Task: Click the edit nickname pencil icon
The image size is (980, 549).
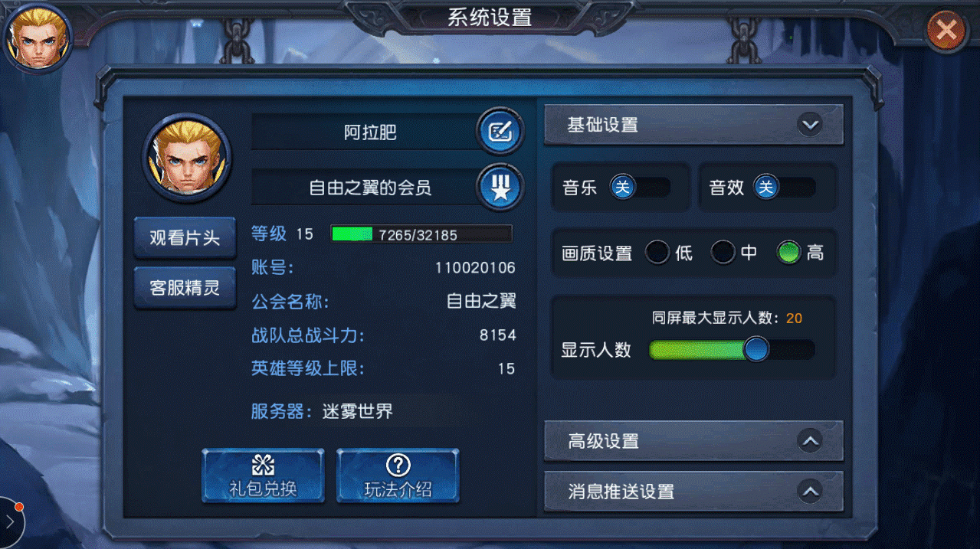Action: pyautogui.click(x=500, y=132)
